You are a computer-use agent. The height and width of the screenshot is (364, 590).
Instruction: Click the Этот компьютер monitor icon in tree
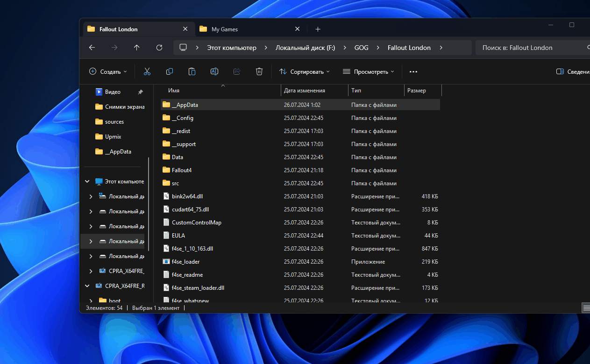[x=99, y=182]
